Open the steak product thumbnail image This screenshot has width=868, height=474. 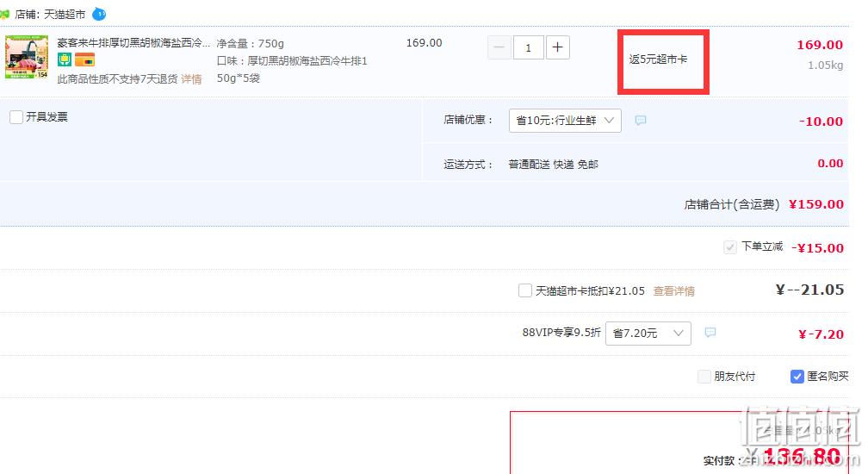click(27, 57)
